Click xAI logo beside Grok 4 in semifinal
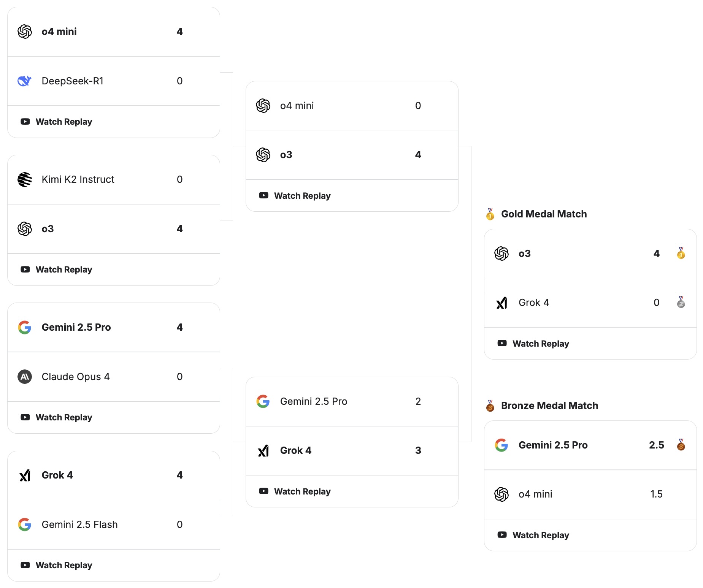This screenshot has height=588, width=703. (x=263, y=450)
